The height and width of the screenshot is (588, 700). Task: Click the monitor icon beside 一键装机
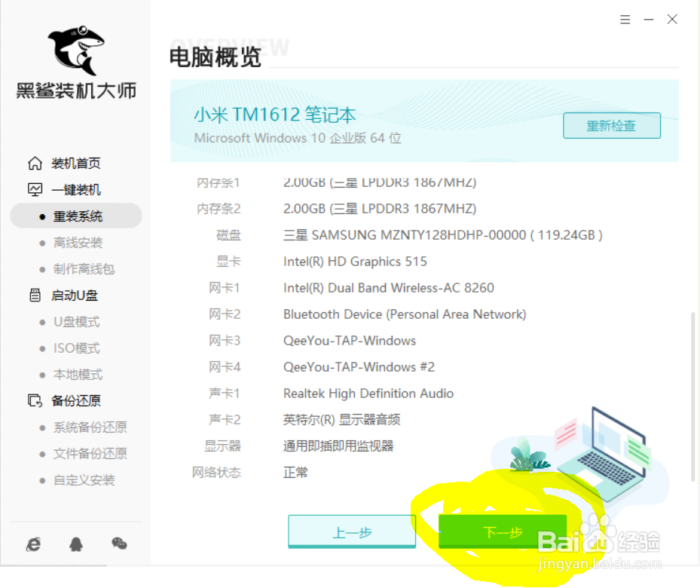[x=35, y=190]
